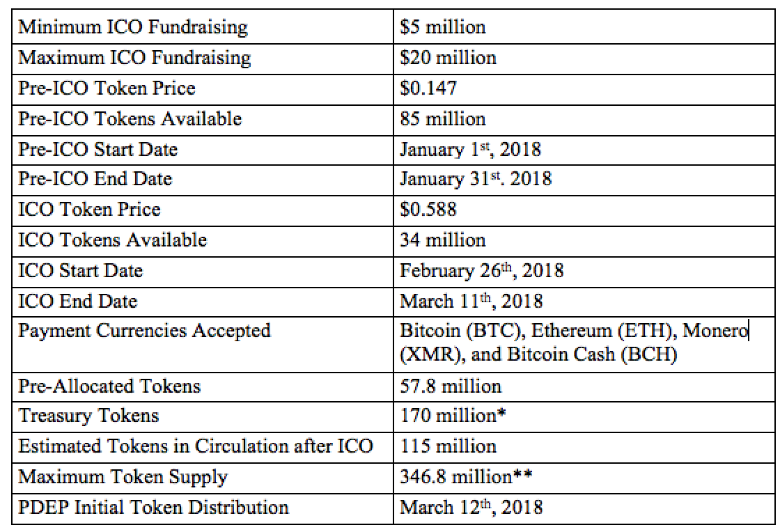Image resolution: width=780 pixels, height=532 pixels.
Task: Place cursor in the "115 million" cell
Action: coord(448,446)
